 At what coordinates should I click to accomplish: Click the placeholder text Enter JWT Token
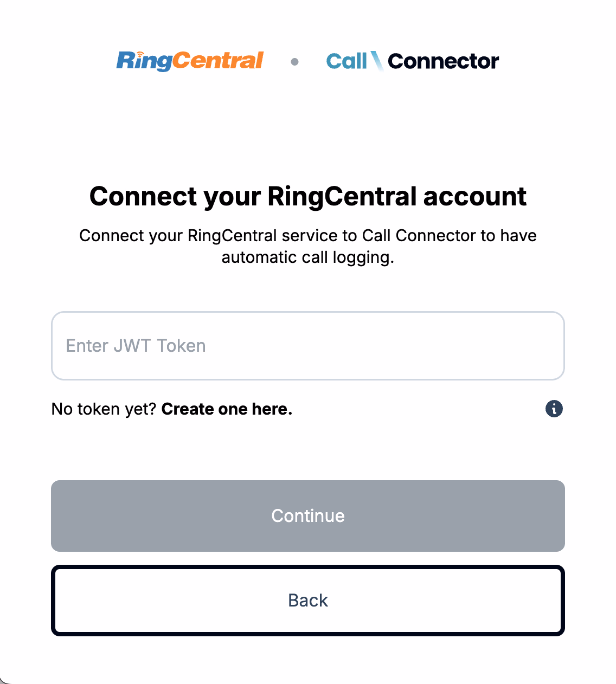click(x=136, y=346)
